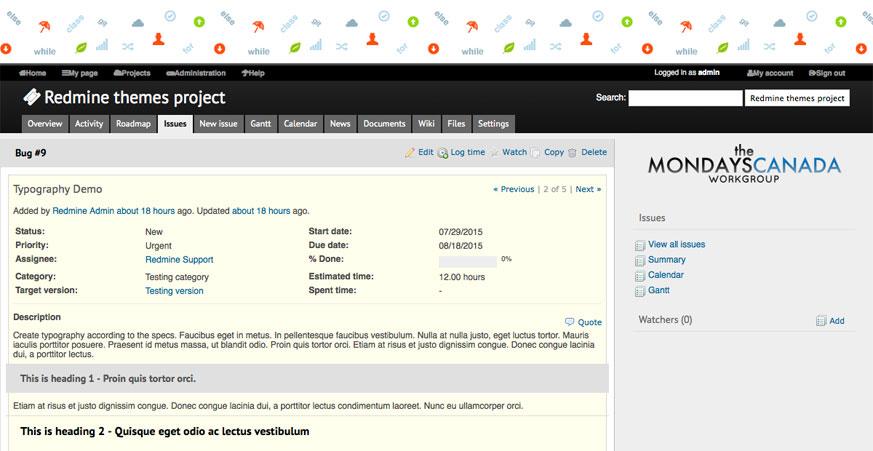Open the Summary sidebar link
The height and width of the screenshot is (451, 873).
[x=666, y=259]
